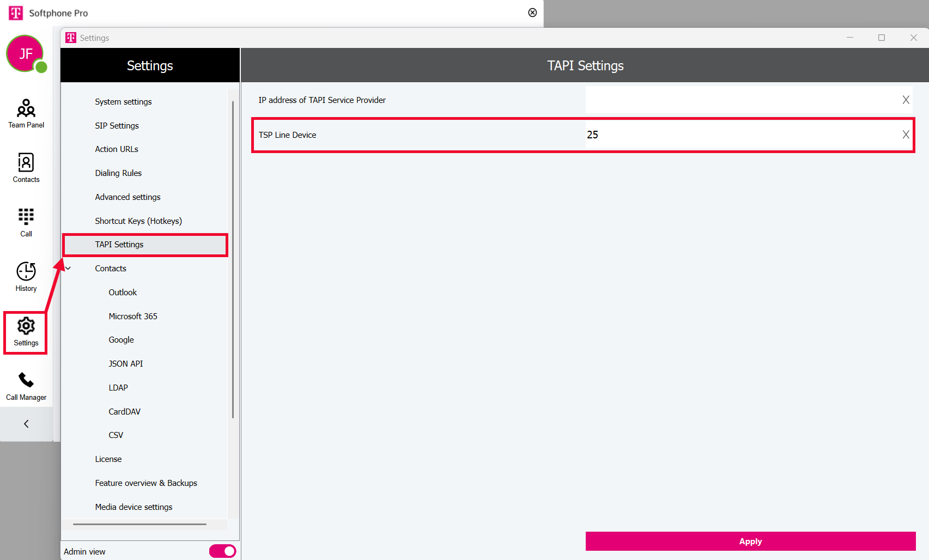Open the Call Manager
The image size is (929, 560).
pyautogui.click(x=26, y=386)
